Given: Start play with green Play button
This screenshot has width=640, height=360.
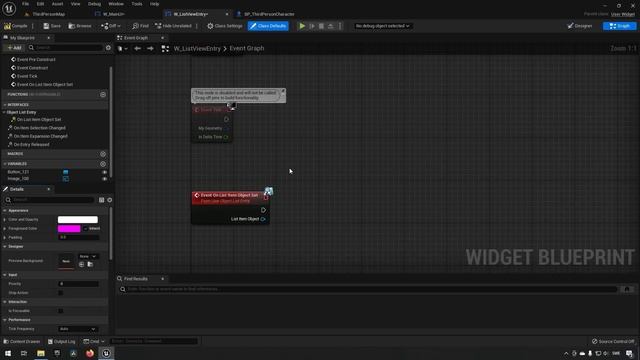Looking at the screenshot, I should click(x=302, y=26).
